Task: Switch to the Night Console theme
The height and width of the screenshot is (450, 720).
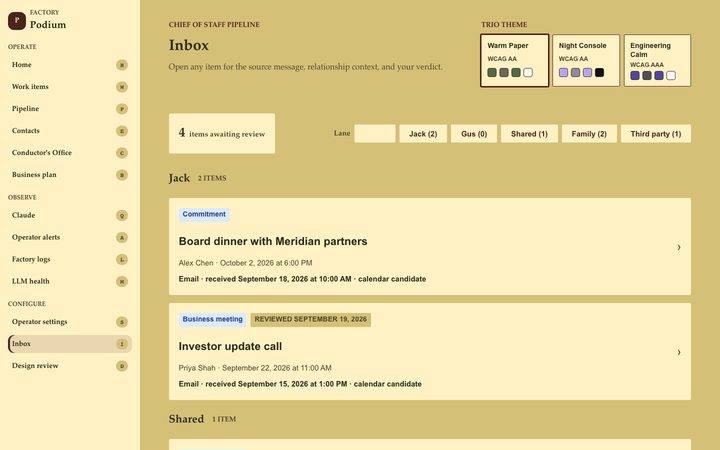Action: pyautogui.click(x=585, y=60)
